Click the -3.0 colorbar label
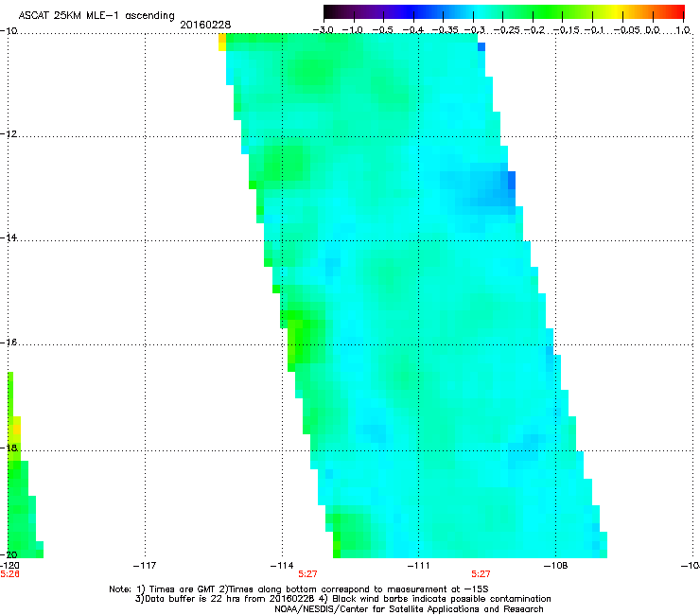Image resolution: width=700 pixels, height=615 pixels. pyautogui.click(x=324, y=30)
